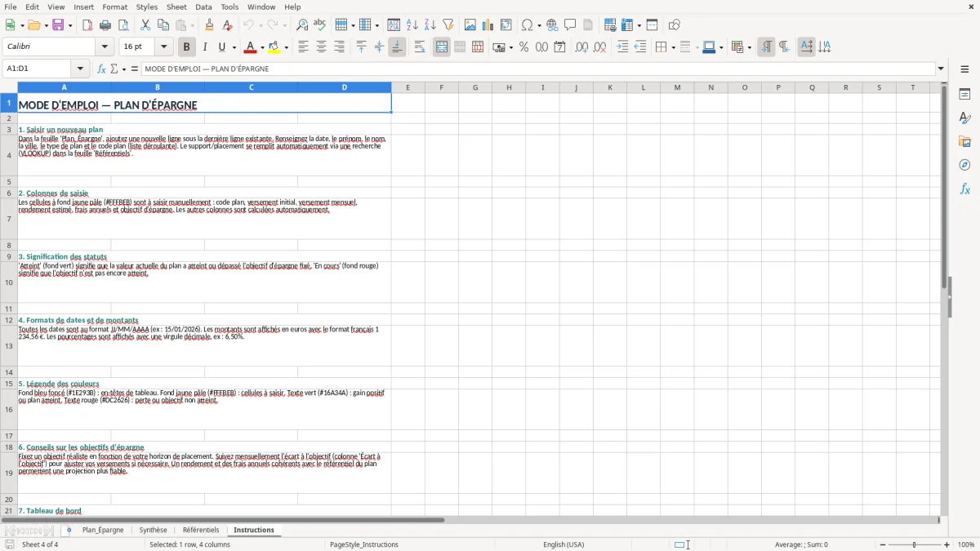Click the zoom slider handle

pos(915,544)
